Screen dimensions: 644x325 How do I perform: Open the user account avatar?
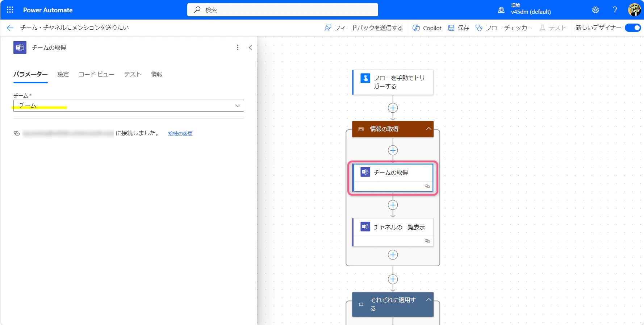pos(634,10)
